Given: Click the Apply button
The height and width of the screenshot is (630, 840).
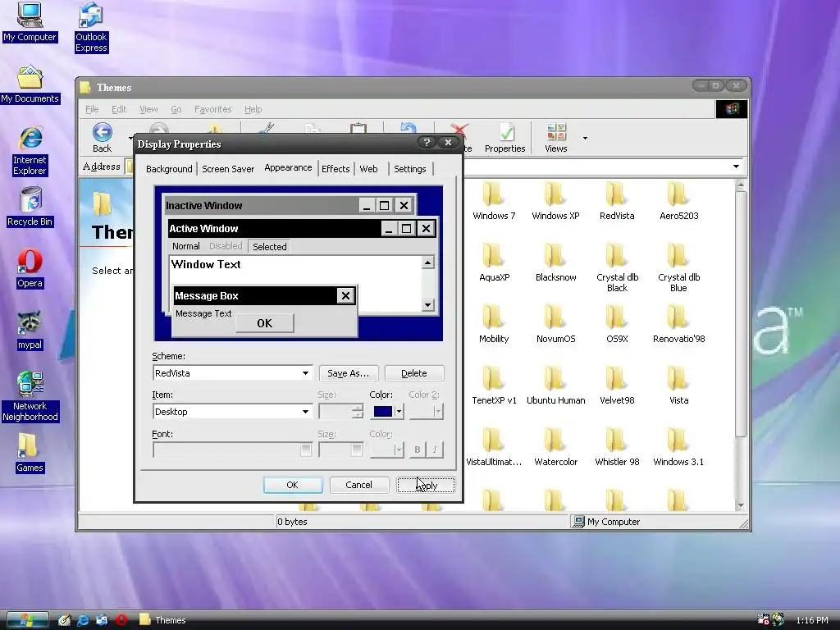Looking at the screenshot, I should point(426,485).
